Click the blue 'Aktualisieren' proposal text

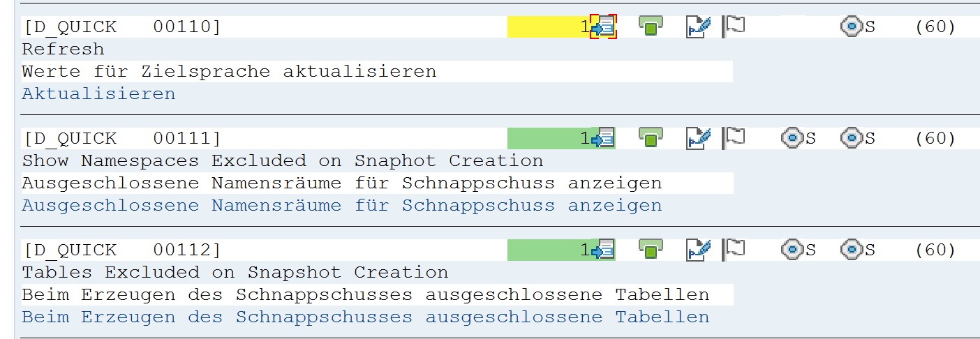point(98,93)
